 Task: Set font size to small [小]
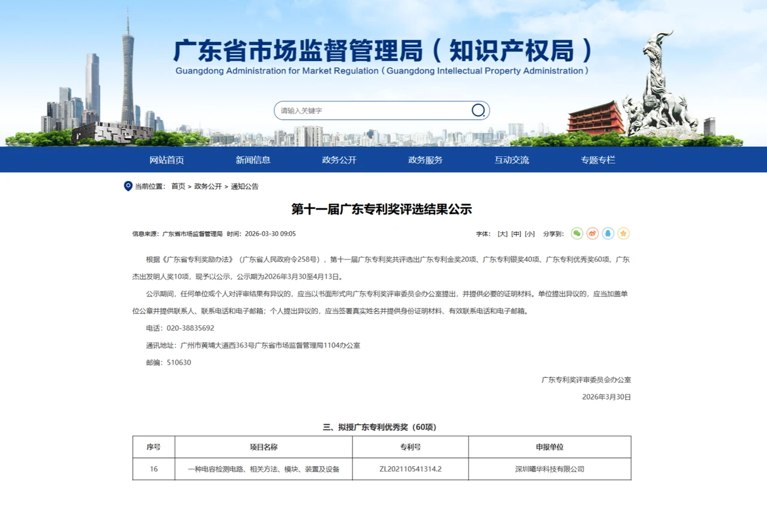pyautogui.click(x=530, y=234)
